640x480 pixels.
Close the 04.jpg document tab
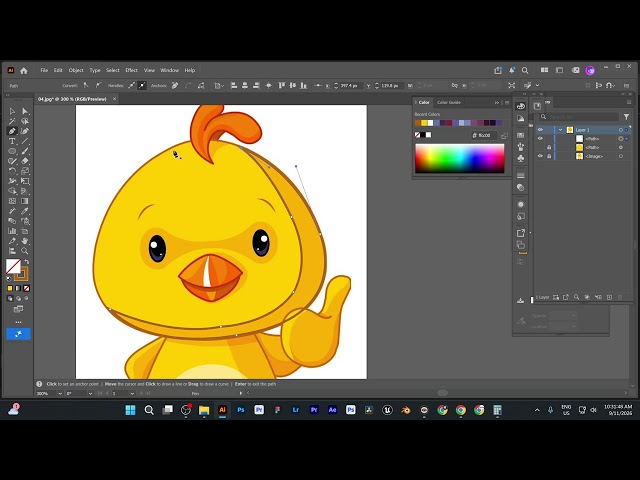tap(114, 99)
